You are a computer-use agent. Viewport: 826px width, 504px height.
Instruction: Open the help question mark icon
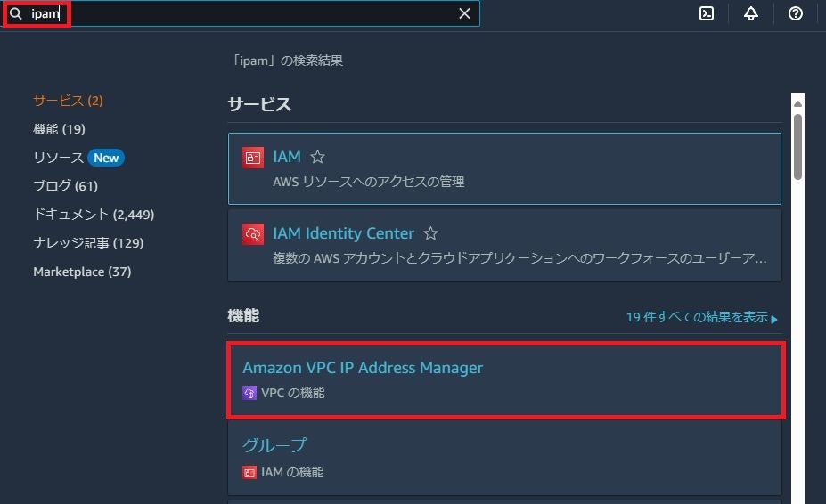pyautogui.click(x=796, y=13)
